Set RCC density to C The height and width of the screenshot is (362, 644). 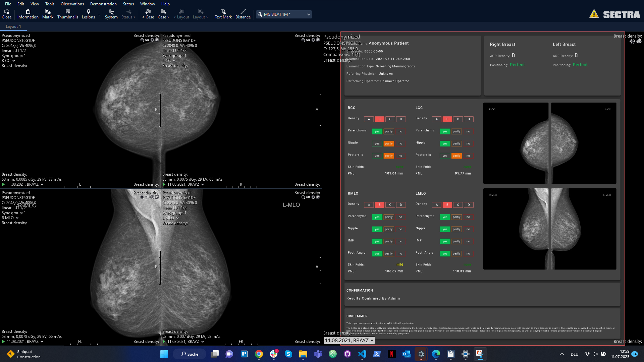pyautogui.click(x=390, y=119)
